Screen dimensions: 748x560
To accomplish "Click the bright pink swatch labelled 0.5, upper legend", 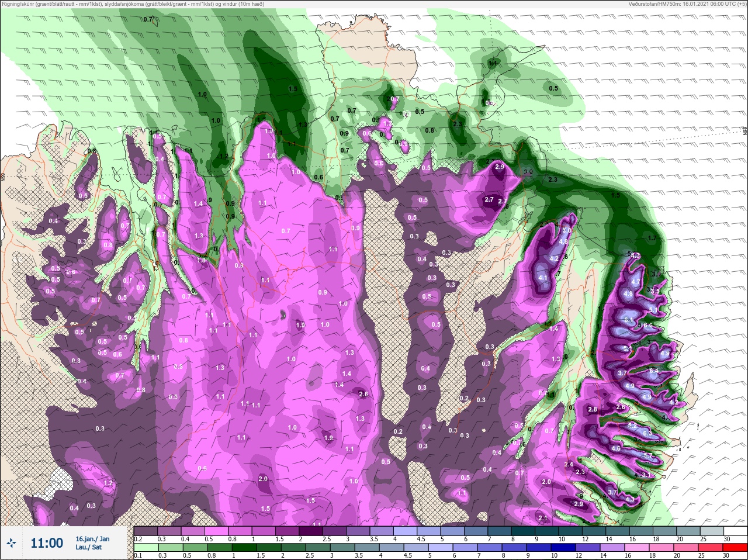I will (x=217, y=531).
